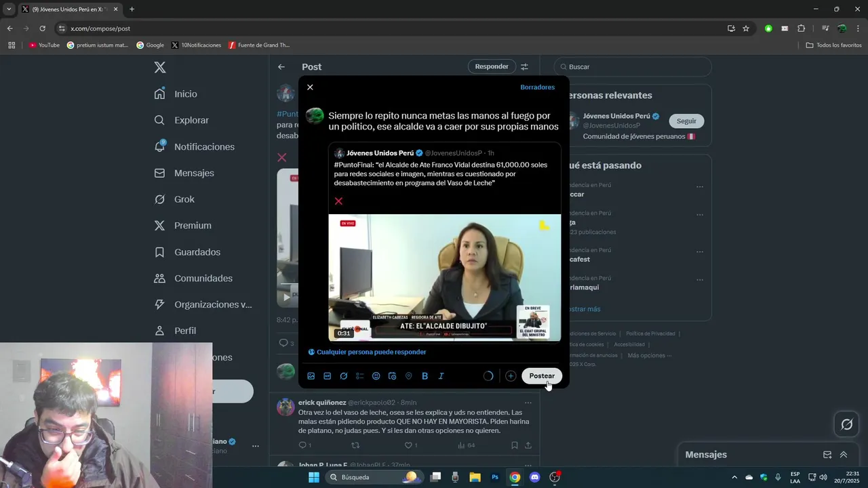Expand the Mensajes drawer
Image resolution: width=868 pixels, height=488 pixels.
click(844, 455)
